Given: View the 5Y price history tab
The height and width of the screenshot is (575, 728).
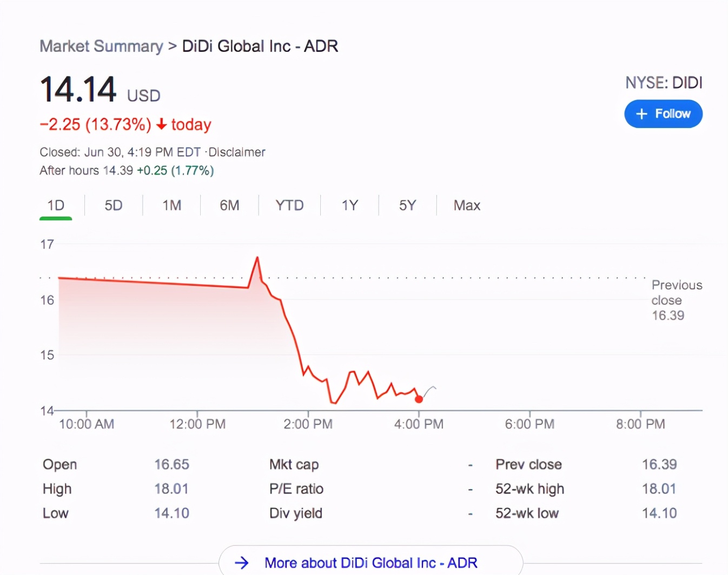Looking at the screenshot, I should click(x=407, y=205).
